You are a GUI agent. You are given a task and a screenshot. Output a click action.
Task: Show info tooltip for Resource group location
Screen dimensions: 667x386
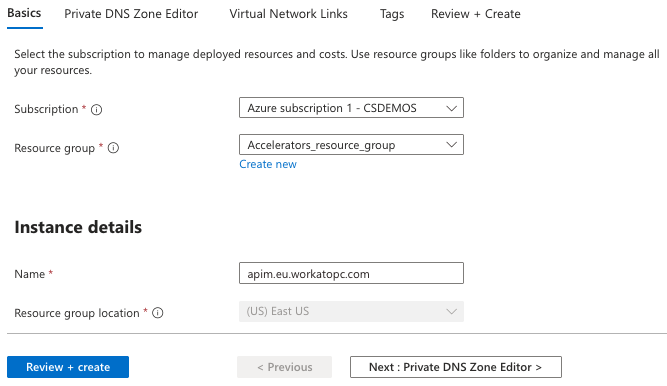coord(158,313)
